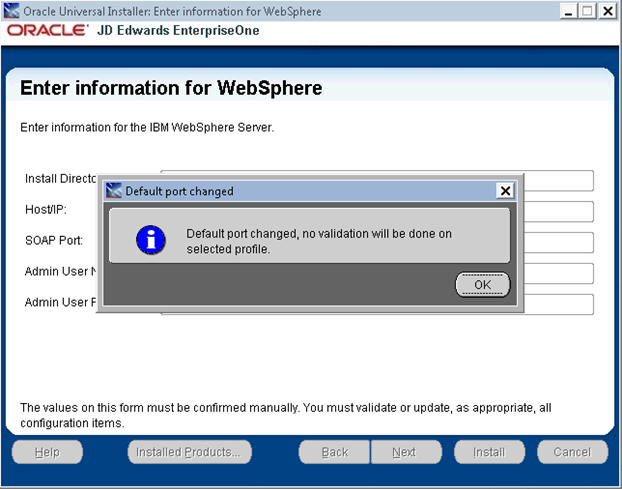Proceed with the Next button
This screenshot has height=489, width=622.
406,452
